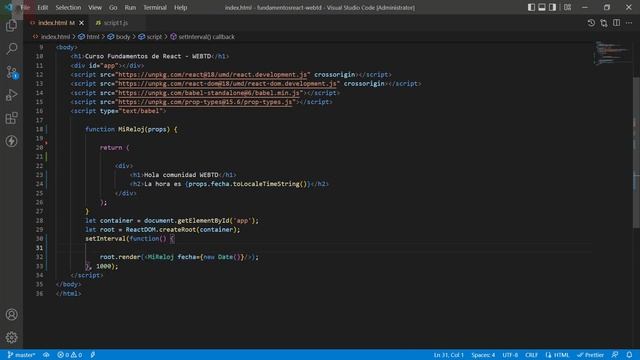This screenshot has width=640, height=360.
Task: Expand html breadcrumb
Action: (89, 37)
